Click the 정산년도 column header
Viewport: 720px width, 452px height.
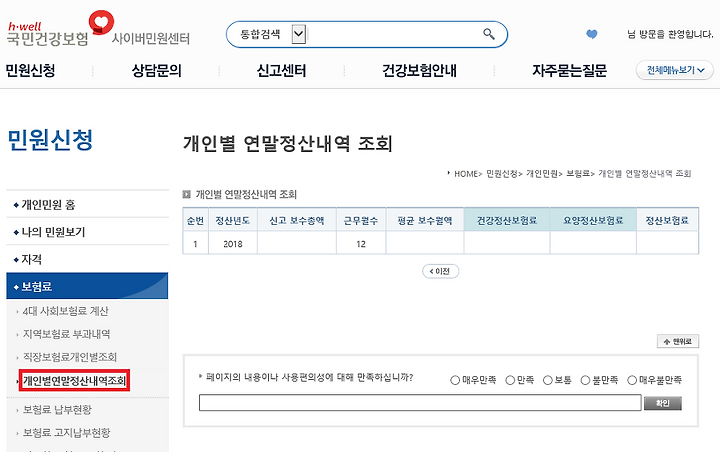(x=233, y=220)
